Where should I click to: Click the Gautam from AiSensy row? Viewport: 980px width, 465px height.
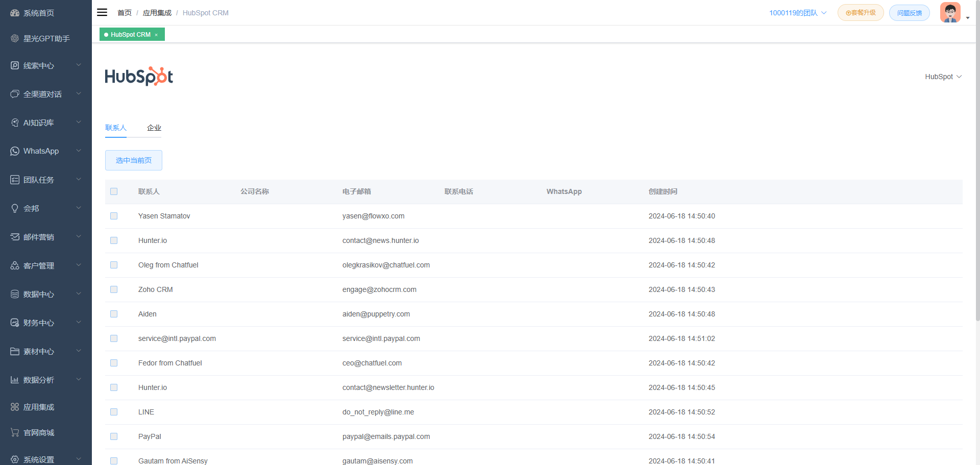point(534,458)
